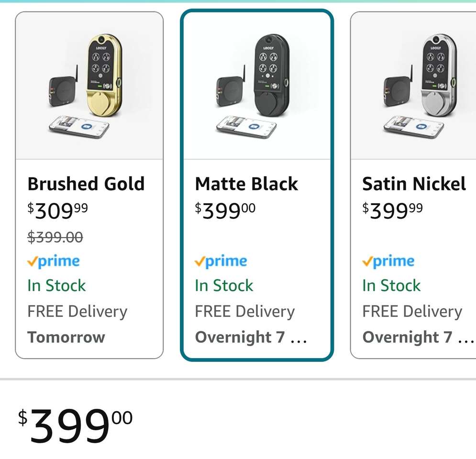Click the Prime logo under Matte Black

pyautogui.click(x=221, y=261)
